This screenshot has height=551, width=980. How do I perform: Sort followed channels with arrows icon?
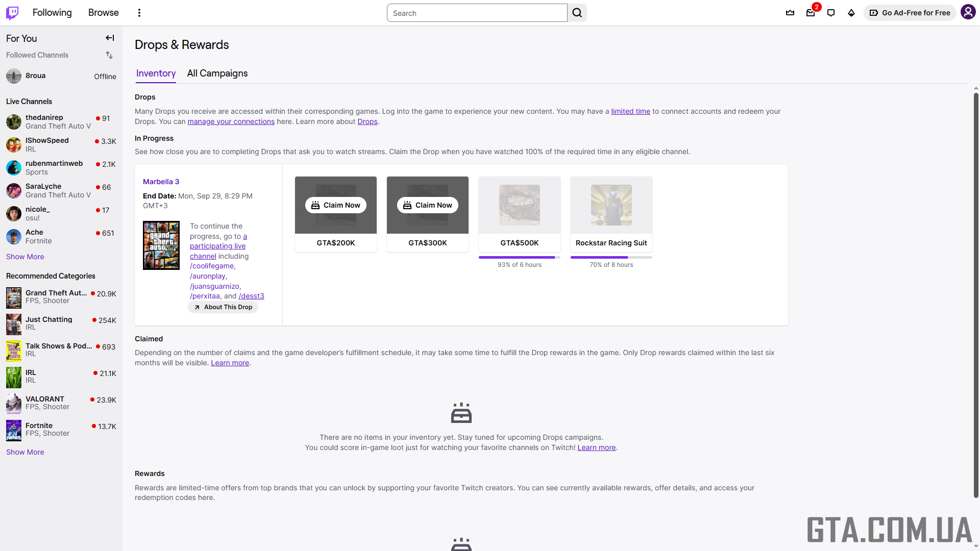click(x=109, y=55)
